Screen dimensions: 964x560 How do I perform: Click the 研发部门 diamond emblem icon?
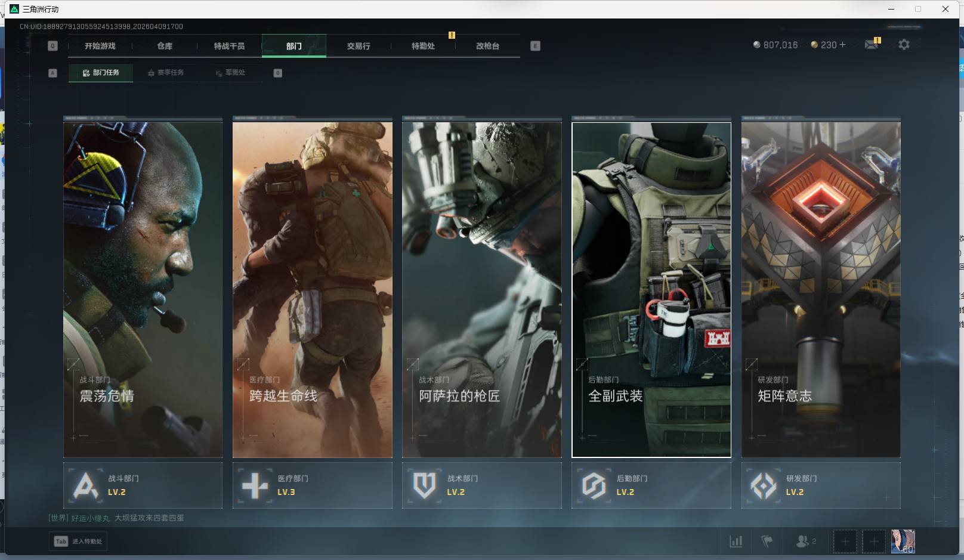[763, 485]
